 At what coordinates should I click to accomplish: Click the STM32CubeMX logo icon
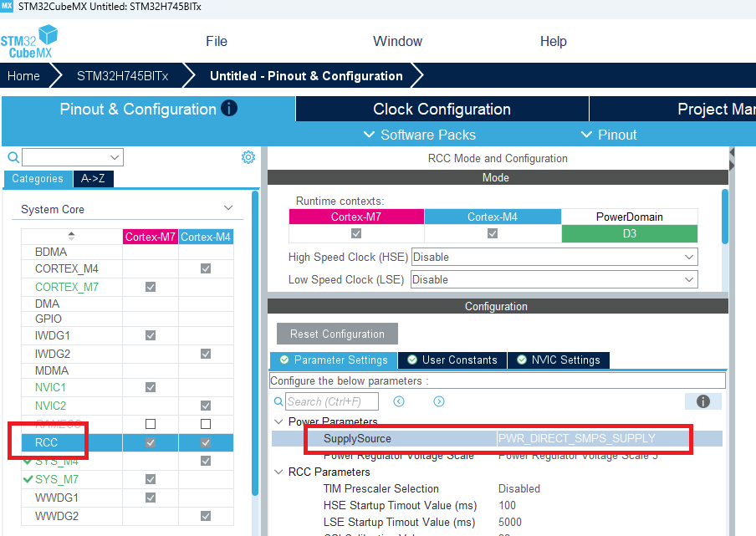(29, 42)
